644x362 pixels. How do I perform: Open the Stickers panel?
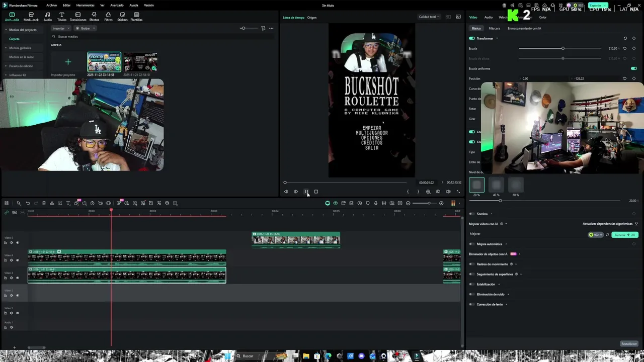pyautogui.click(x=122, y=17)
